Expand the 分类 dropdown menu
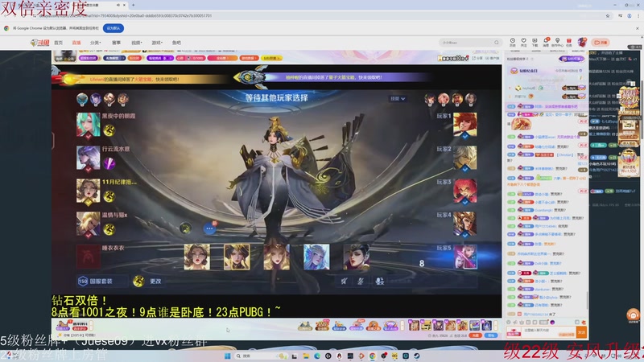The width and height of the screenshot is (644, 362). coord(95,43)
